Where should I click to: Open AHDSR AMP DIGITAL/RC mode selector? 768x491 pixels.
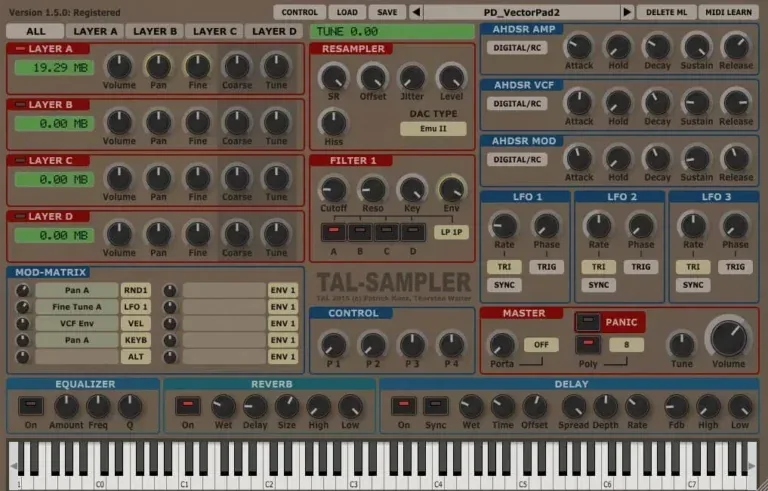click(517, 48)
